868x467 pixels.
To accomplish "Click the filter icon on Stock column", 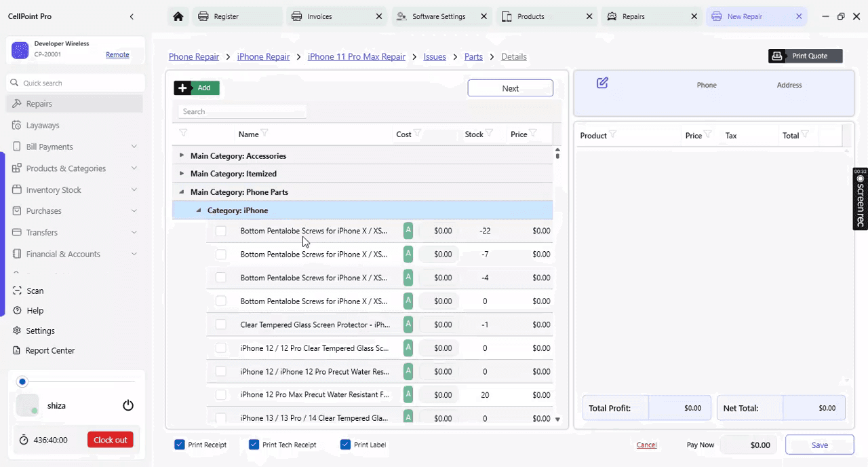I will pyautogui.click(x=490, y=133).
